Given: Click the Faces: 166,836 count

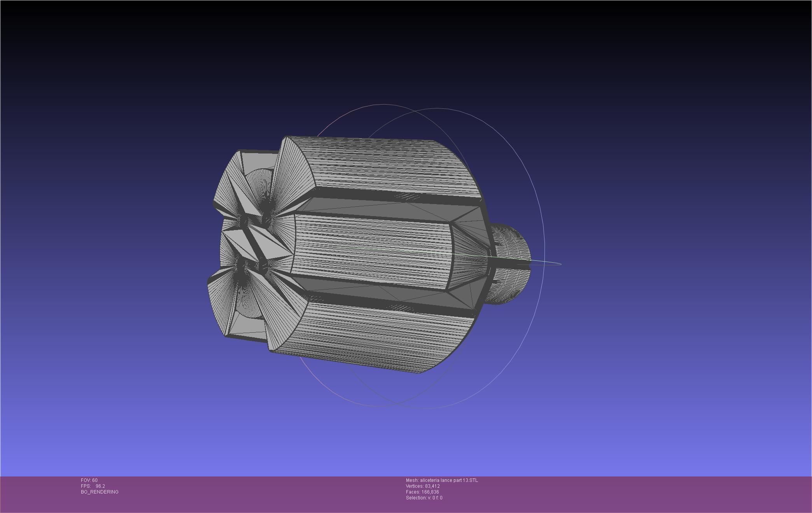Looking at the screenshot, I should 422,492.
